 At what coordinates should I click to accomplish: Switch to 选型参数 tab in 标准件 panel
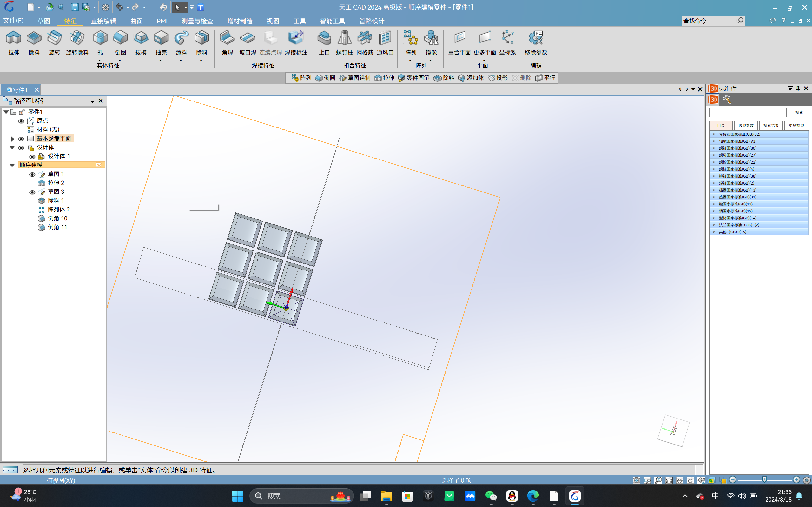(746, 126)
